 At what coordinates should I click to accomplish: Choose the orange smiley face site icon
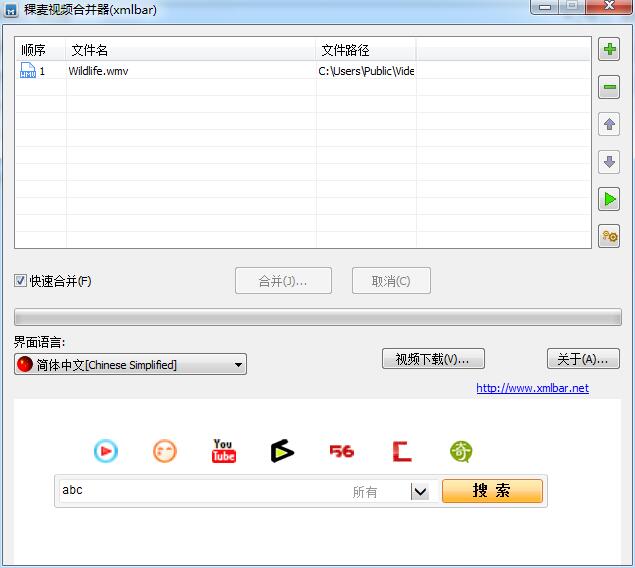(x=164, y=452)
